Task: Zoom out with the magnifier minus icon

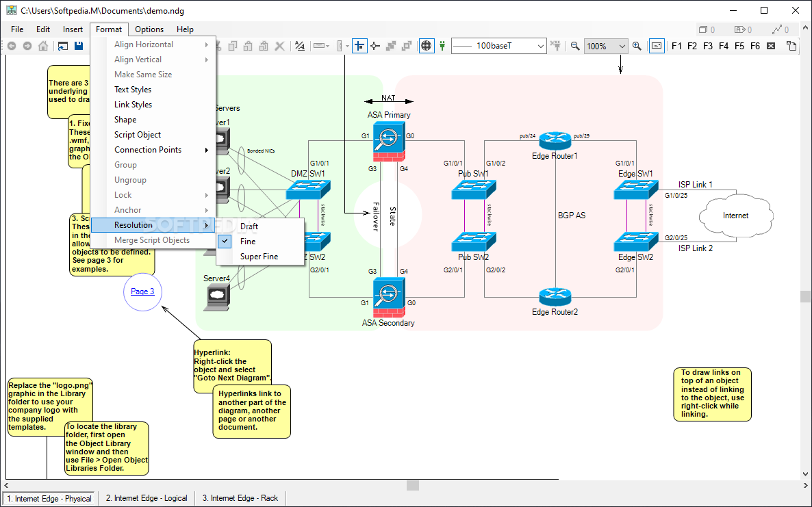Action: [x=575, y=46]
